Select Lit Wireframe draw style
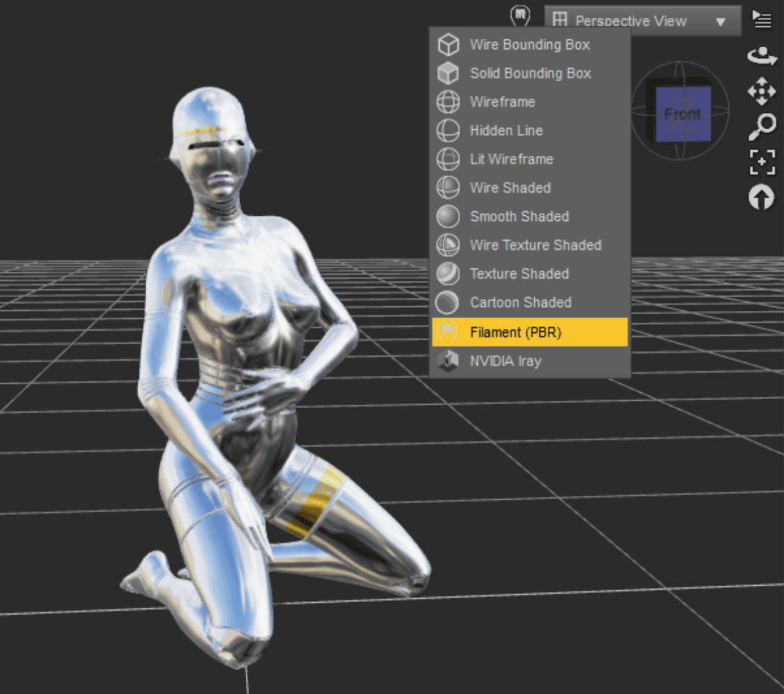This screenshot has width=784, height=694. (511, 159)
